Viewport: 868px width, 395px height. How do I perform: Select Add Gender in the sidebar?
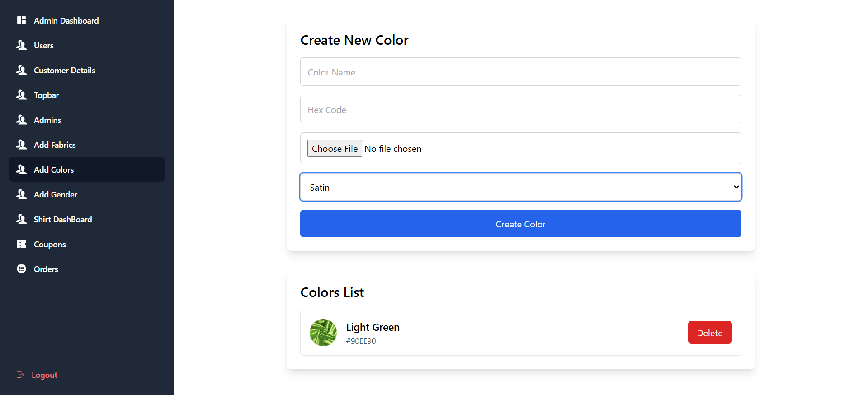(x=56, y=195)
